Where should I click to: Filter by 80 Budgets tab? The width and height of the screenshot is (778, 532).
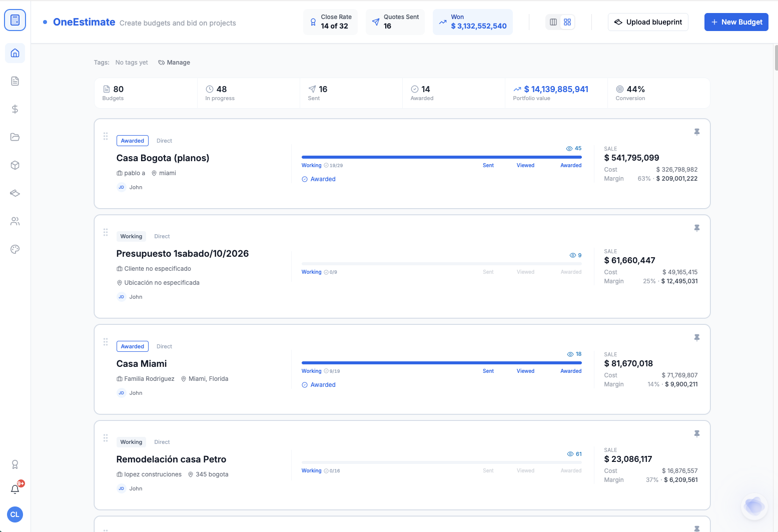146,93
